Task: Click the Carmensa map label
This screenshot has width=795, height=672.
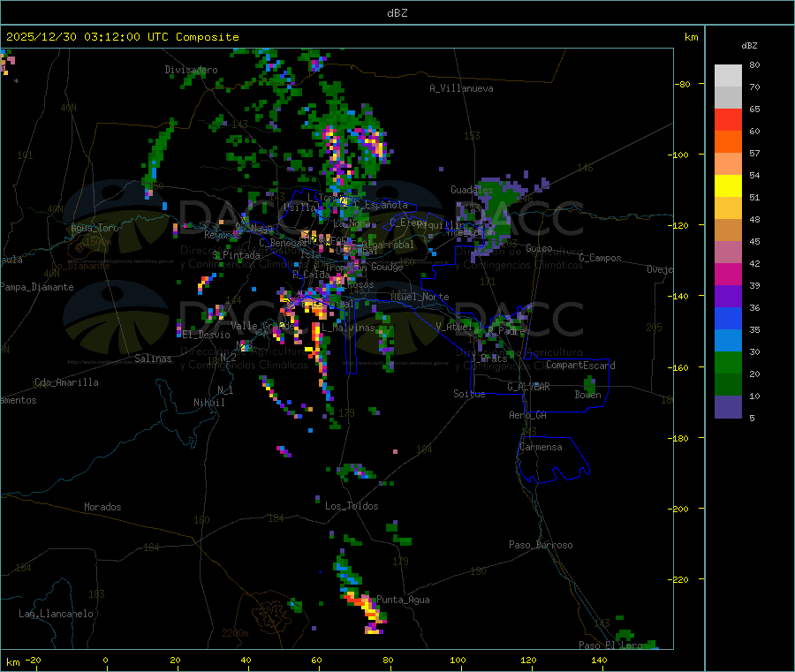Action: pyautogui.click(x=541, y=447)
